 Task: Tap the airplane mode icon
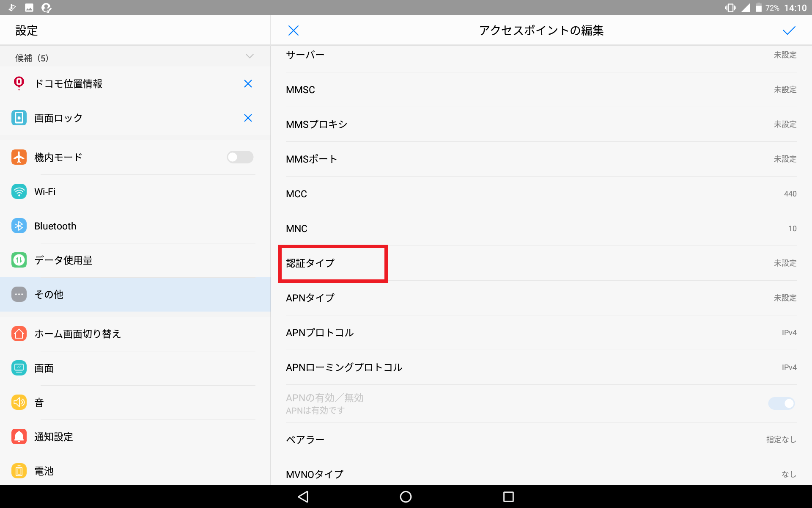(x=19, y=157)
